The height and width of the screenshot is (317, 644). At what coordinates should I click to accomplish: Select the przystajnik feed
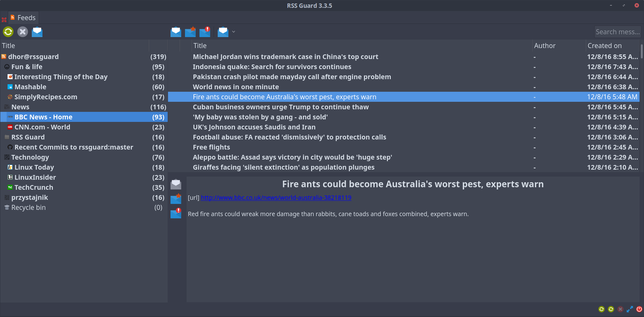(84, 197)
